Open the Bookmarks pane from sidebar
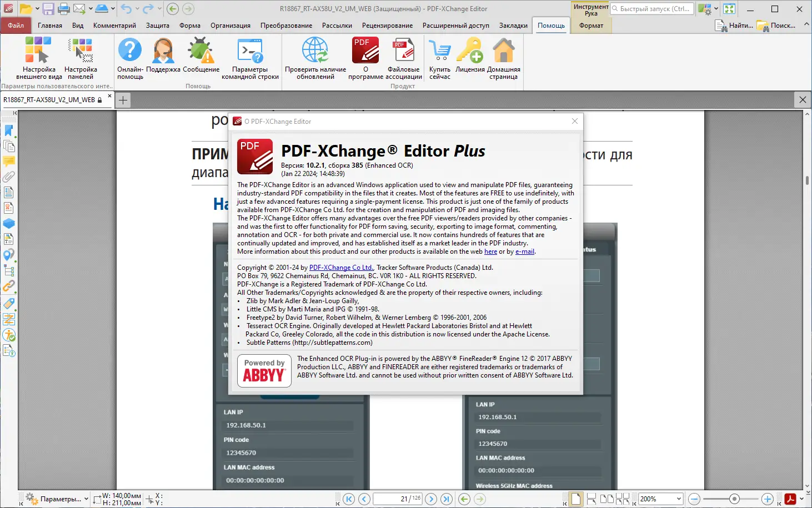 pos(8,130)
